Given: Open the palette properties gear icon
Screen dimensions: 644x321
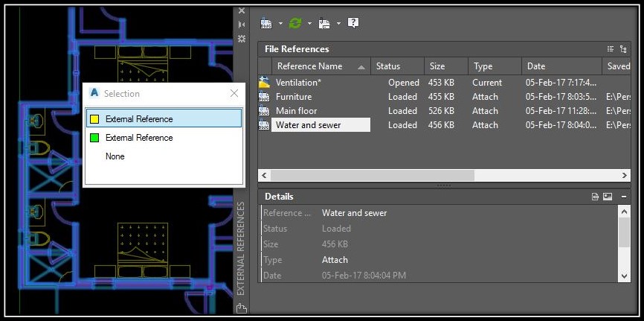Looking at the screenshot, I should (x=242, y=39).
